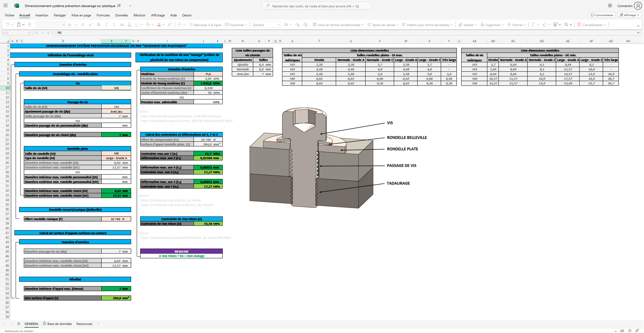This screenshot has height=333, width=644.
Task: Click the Clear eraser icon
Action: (544, 24)
